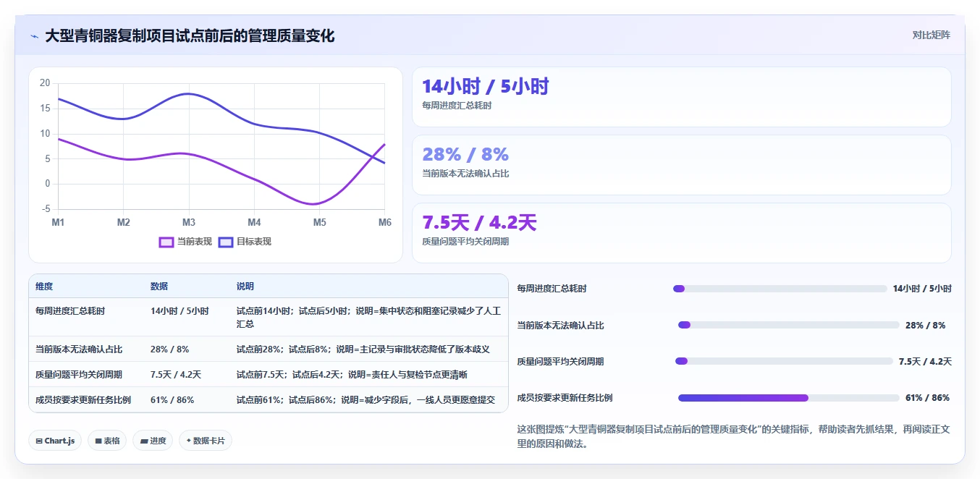Click the 当前版本无法确认占比 progress bar

coord(788,325)
